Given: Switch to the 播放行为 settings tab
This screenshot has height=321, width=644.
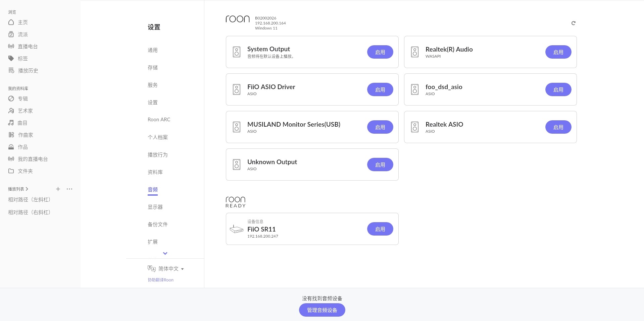Looking at the screenshot, I should click(x=158, y=155).
